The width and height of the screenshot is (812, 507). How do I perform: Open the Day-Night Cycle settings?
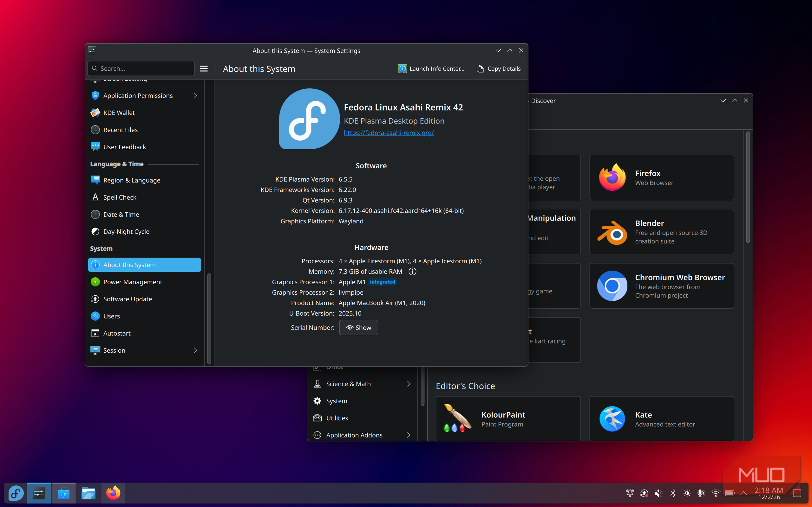(x=126, y=231)
